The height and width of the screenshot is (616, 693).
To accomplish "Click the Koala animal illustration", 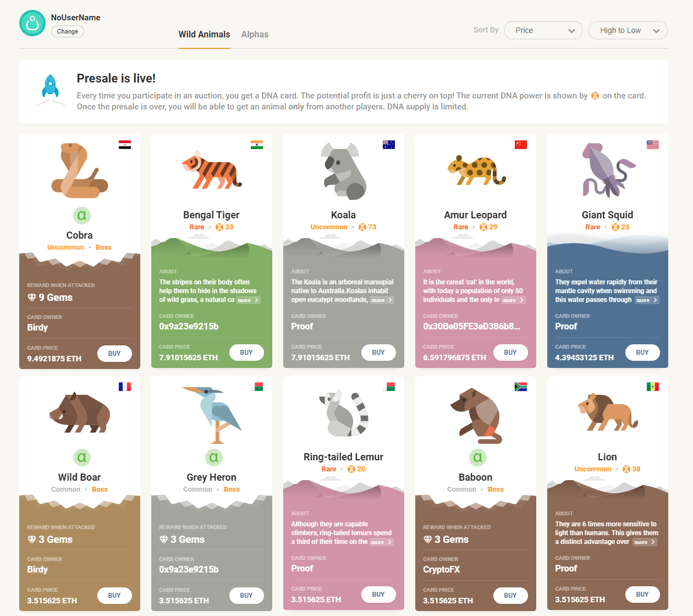I will (344, 170).
